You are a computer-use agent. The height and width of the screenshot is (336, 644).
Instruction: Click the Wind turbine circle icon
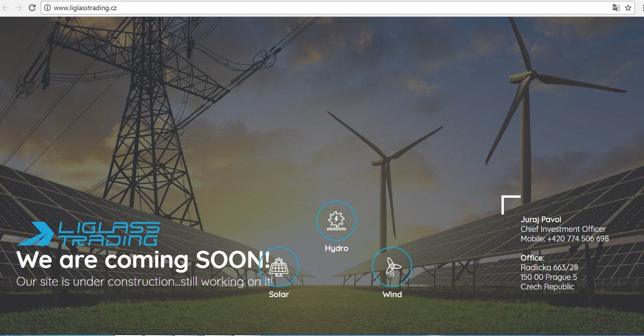392,267
